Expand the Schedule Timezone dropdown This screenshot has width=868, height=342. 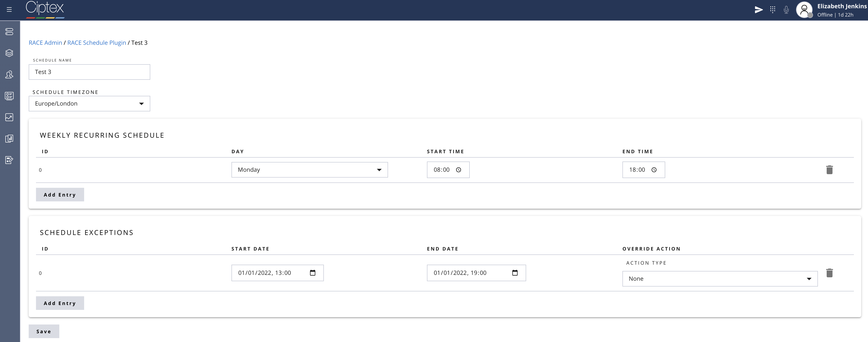click(89, 104)
